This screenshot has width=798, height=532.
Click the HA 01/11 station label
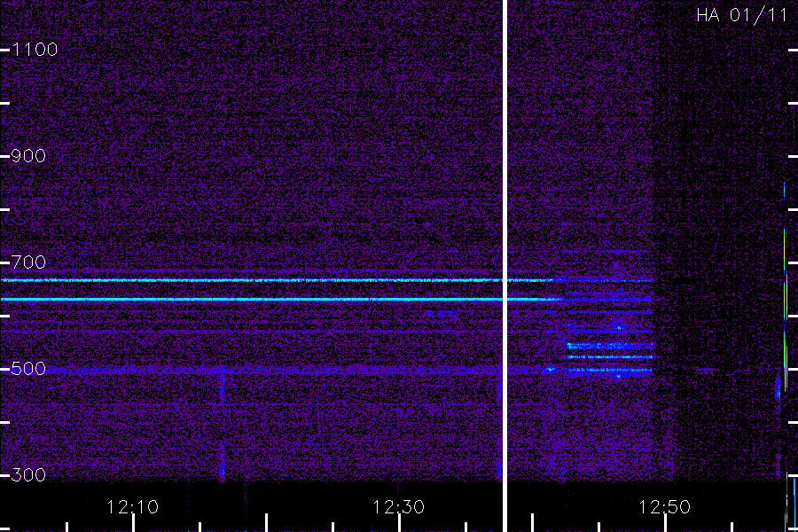(742, 15)
